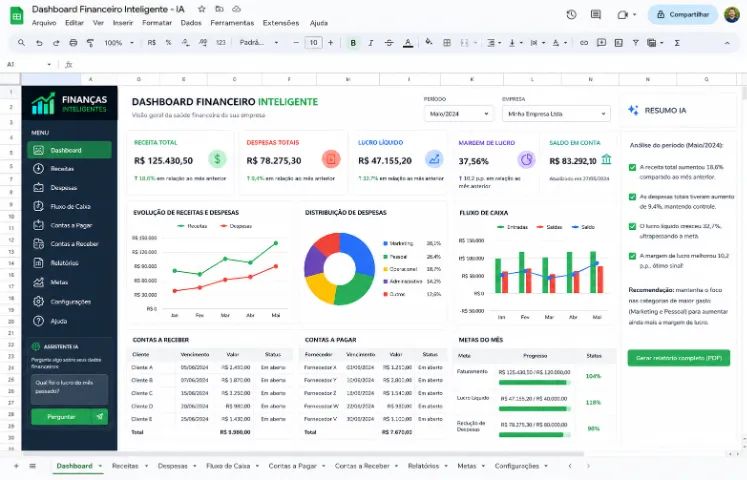Star the document title

pos(202,9)
